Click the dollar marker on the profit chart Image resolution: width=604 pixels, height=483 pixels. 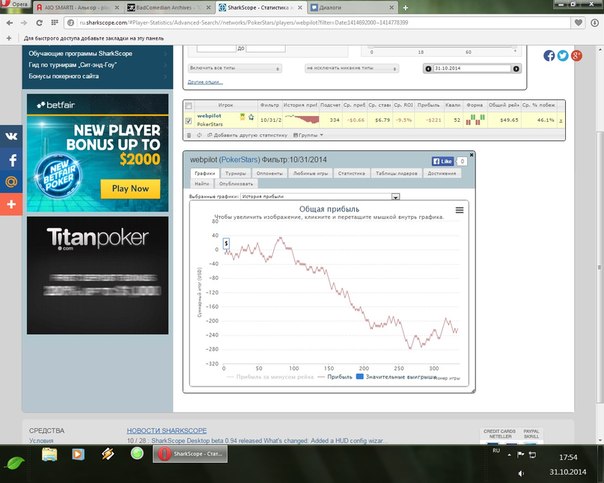pyautogui.click(x=226, y=243)
